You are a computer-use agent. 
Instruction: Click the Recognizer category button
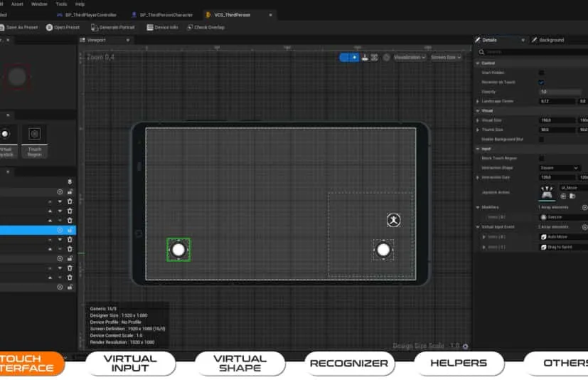pyautogui.click(x=349, y=363)
